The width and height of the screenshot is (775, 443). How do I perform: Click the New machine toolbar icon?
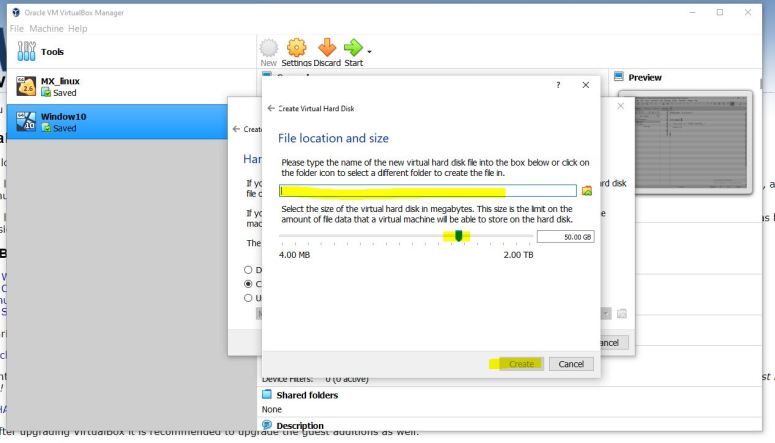pos(268,50)
